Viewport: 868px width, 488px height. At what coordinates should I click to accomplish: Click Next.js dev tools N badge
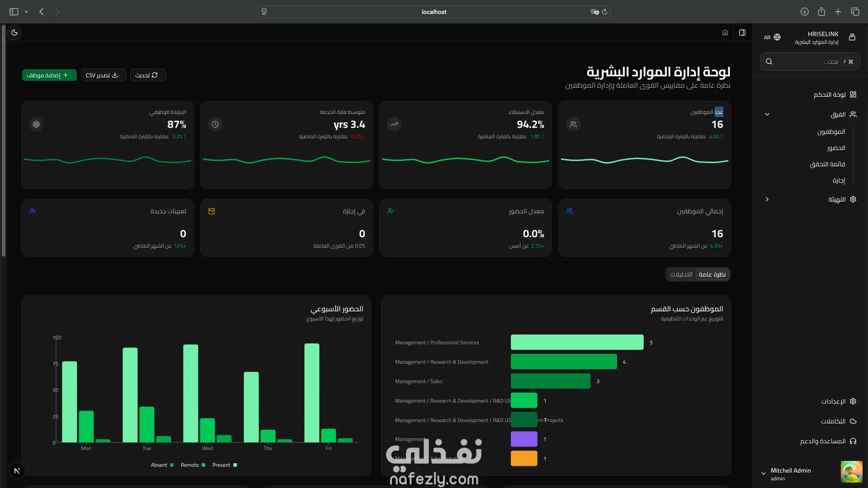17,471
